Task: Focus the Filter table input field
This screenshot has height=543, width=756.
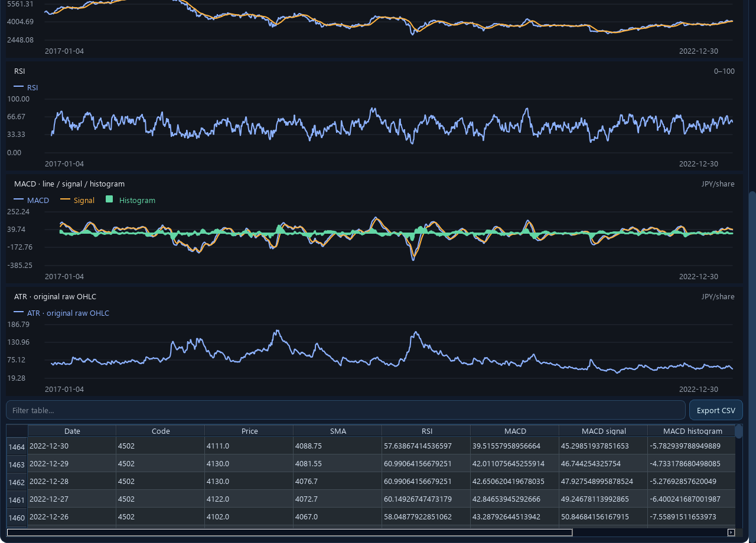Action: pos(346,410)
